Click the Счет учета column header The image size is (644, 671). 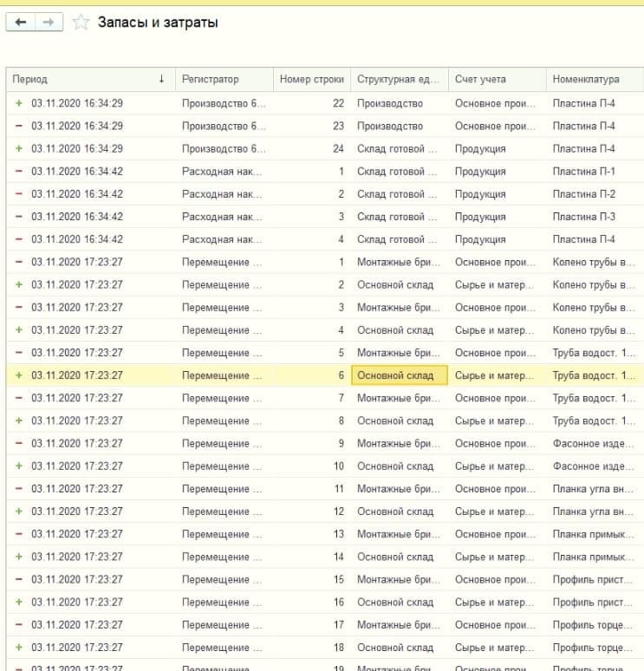[x=498, y=79]
